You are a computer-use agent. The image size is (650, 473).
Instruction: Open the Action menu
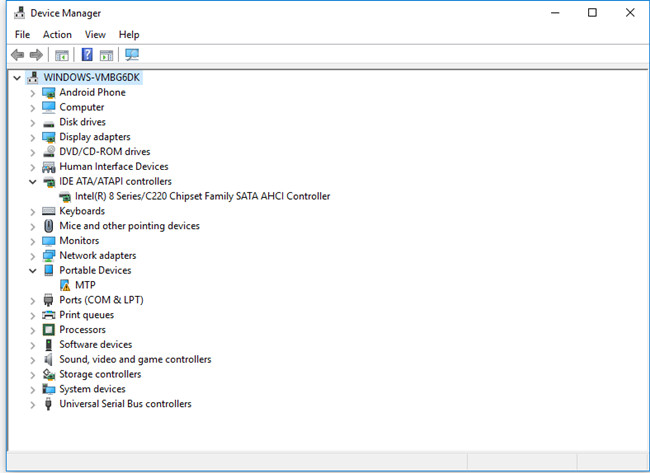(57, 34)
